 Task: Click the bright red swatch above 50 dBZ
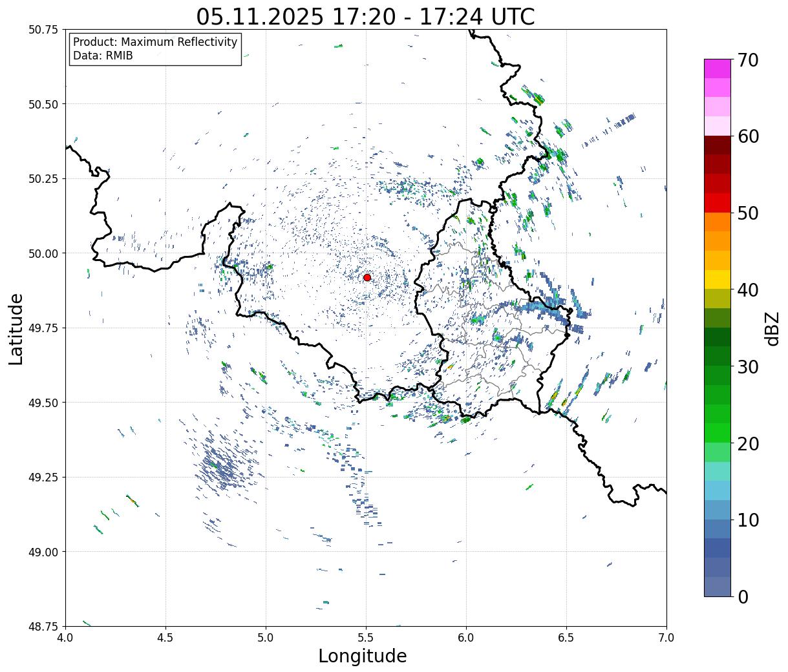[717, 203]
